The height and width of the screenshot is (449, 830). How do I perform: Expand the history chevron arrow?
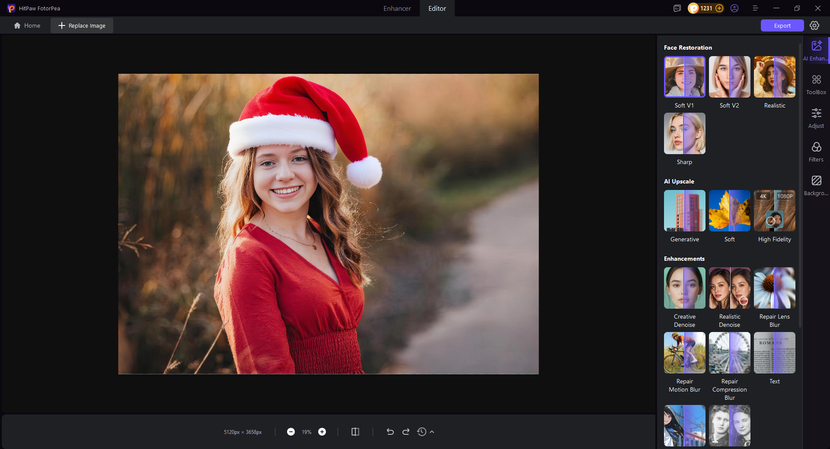[x=432, y=432]
